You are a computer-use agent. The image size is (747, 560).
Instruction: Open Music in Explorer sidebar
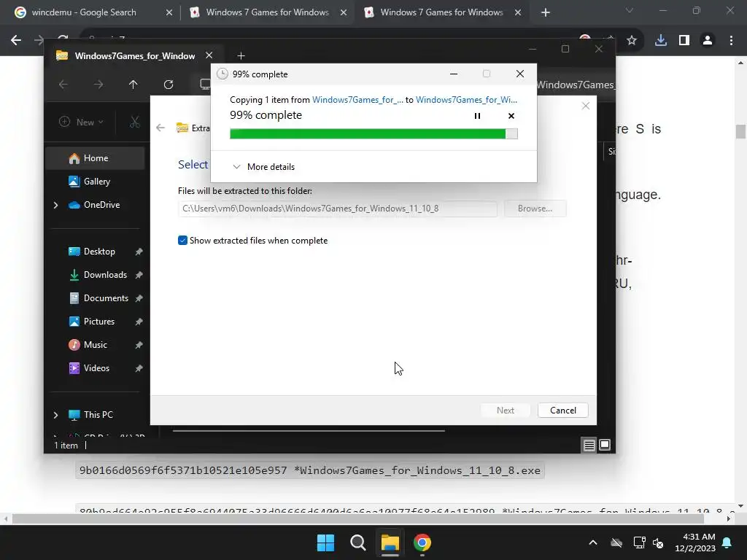coord(95,345)
